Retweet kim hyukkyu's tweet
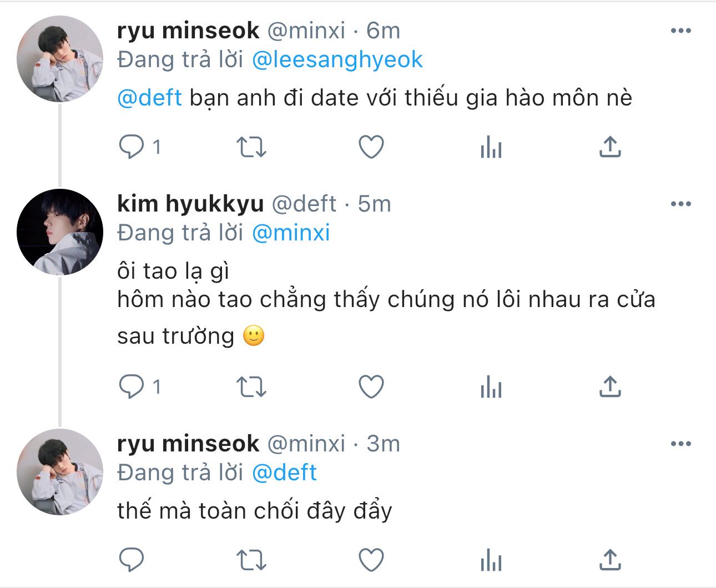Viewport: 716px width, 588px height. tap(251, 387)
